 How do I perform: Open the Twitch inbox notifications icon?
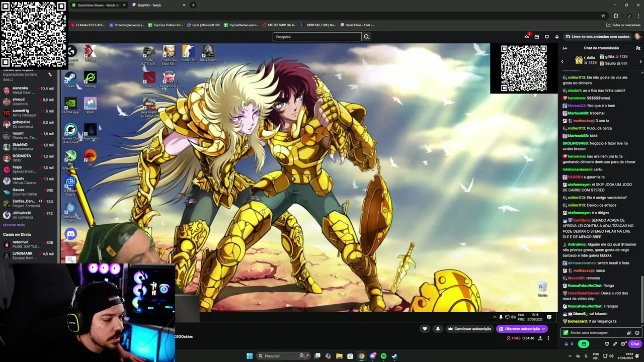537,37
